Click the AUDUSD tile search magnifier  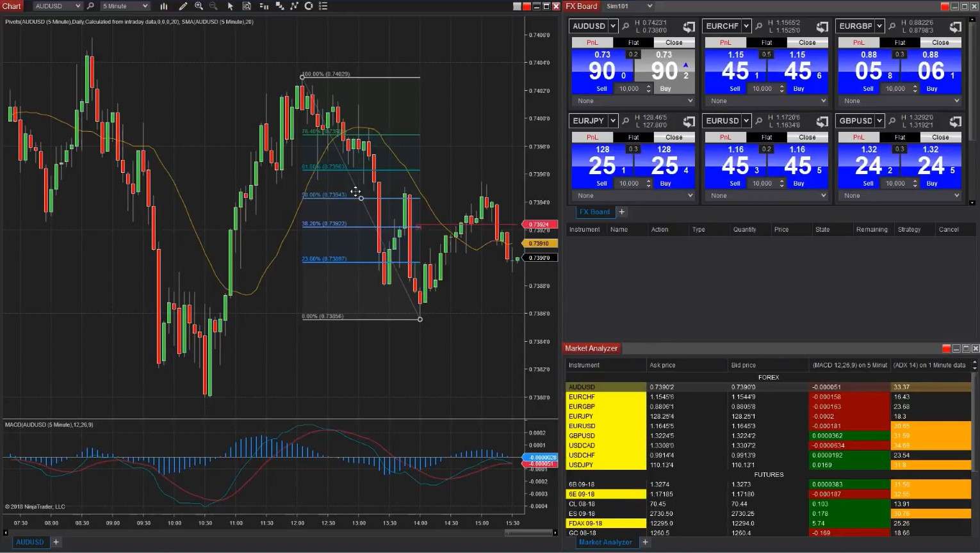[x=626, y=26]
